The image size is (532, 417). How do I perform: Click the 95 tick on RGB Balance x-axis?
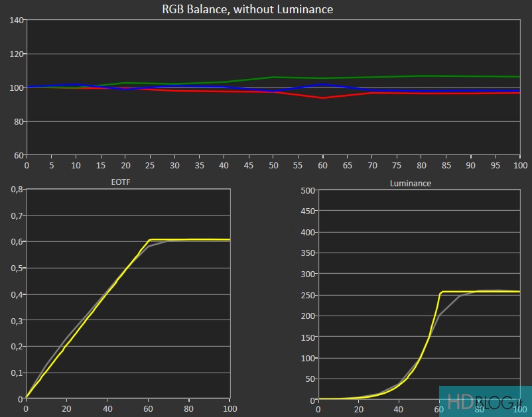pyautogui.click(x=496, y=164)
